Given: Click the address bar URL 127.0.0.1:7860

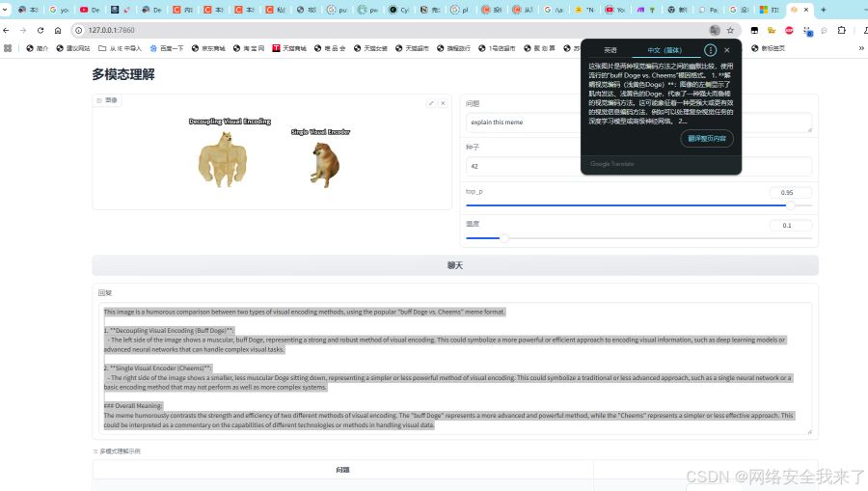Looking at the screenshot, I should tap(111, 31).
